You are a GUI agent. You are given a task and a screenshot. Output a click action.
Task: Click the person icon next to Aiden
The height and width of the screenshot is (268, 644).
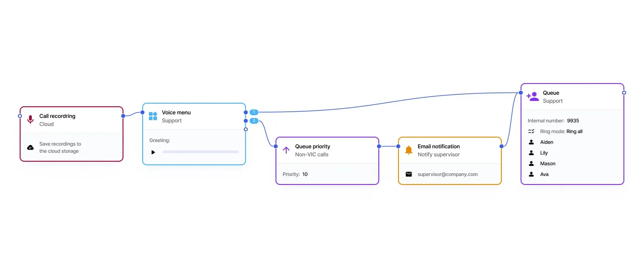(531, 142)
